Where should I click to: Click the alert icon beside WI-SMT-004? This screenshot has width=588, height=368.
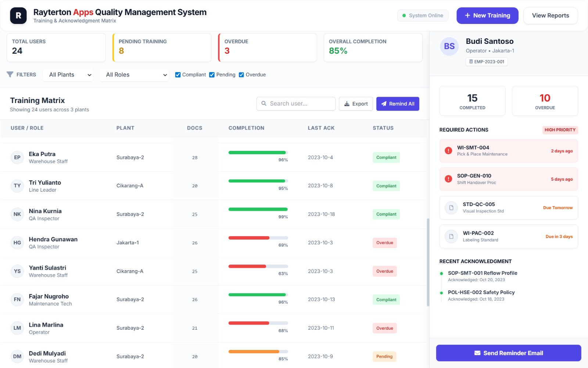pyautogui.click(x=448, y=151)
